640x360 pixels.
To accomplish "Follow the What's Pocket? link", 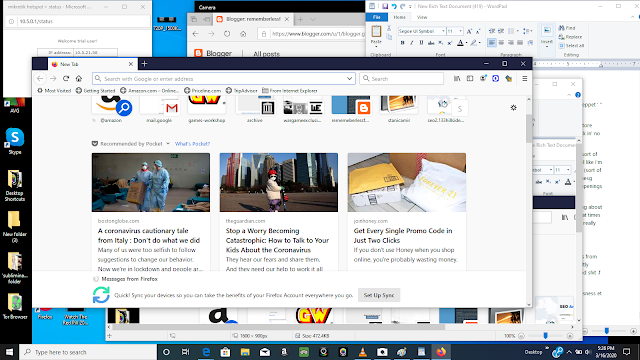I will tap(192, 144).
